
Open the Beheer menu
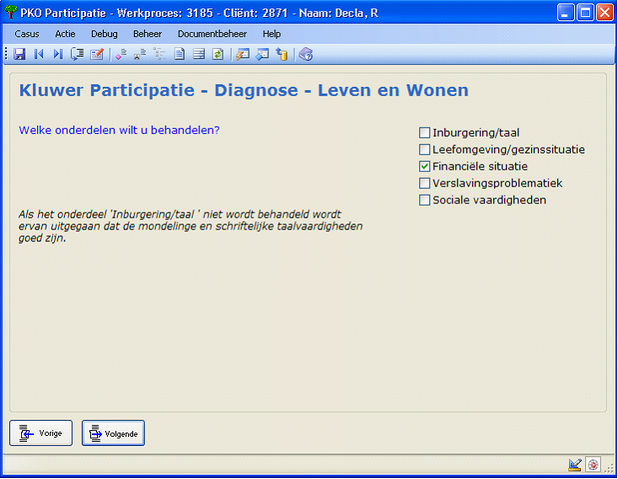point(147,34)
